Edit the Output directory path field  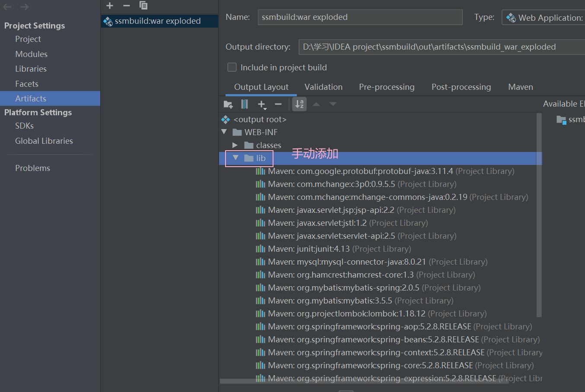click(x=442, y=47)
